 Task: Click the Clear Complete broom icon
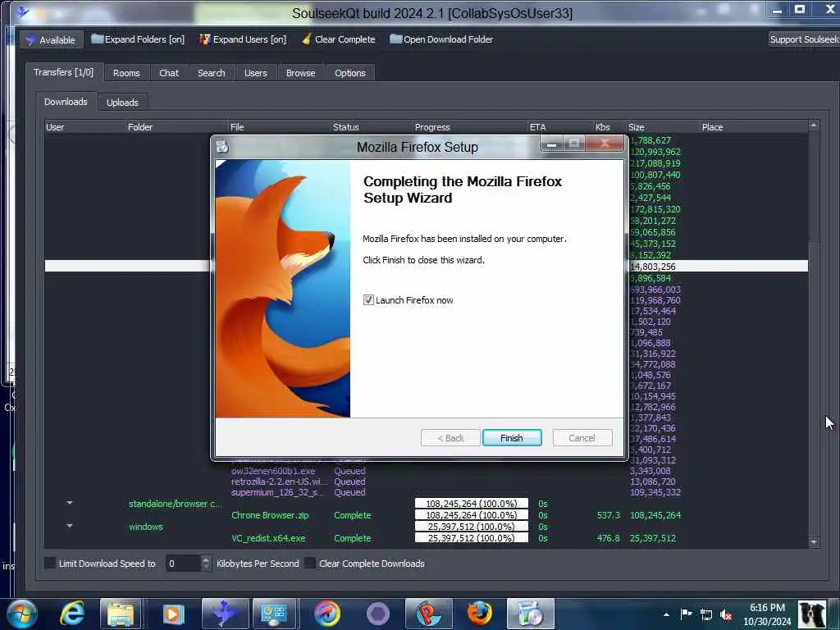pos(307,39)
